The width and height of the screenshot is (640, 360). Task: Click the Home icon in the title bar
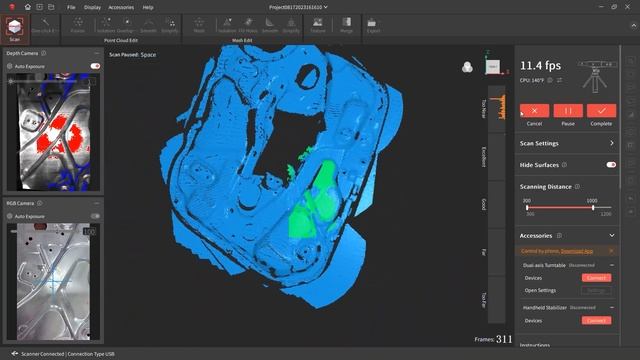[27, 7]
